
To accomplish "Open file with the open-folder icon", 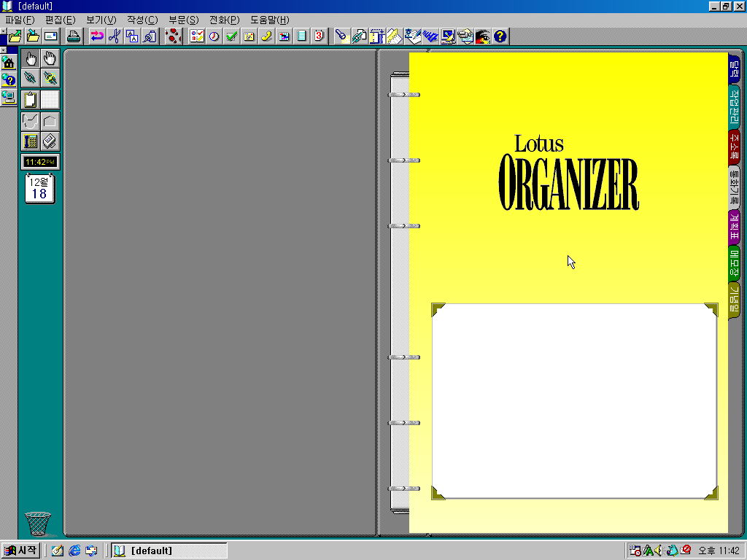I will pyautogui.click(x=15, y=36).
